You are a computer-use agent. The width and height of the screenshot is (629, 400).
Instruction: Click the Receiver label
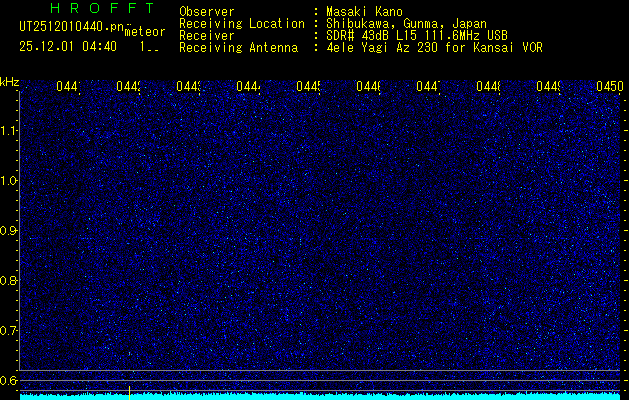coord(207,36)
